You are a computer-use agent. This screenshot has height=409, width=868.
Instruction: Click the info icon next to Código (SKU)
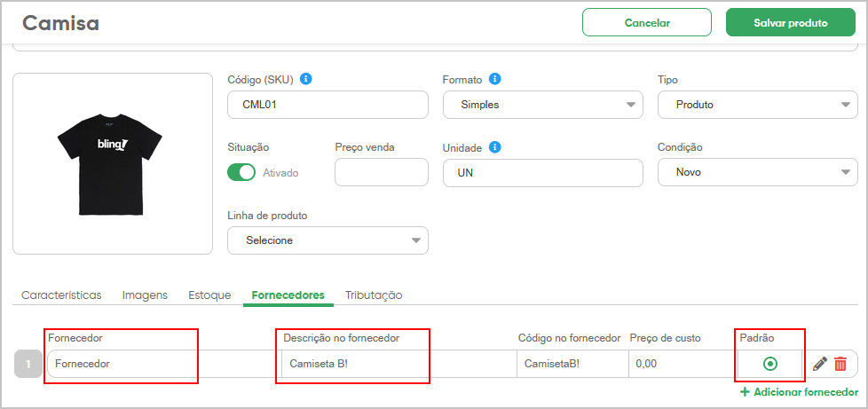click(305, 79)
